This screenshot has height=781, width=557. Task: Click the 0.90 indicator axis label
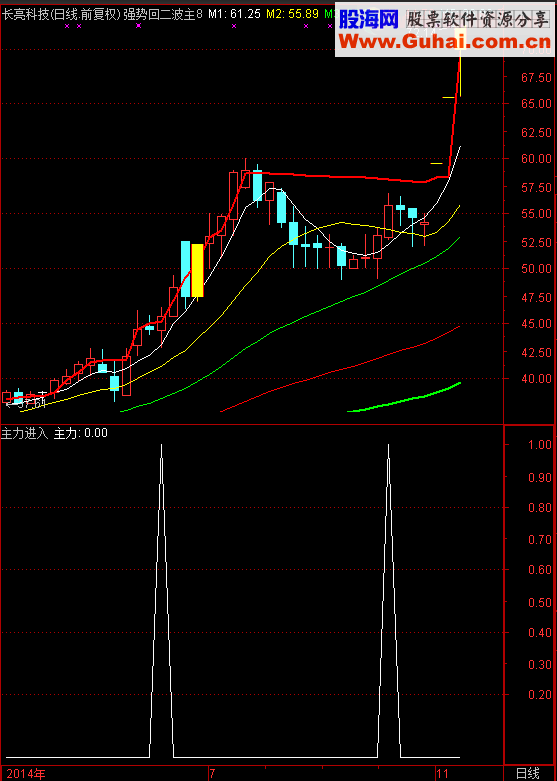click(x=541, y=477)
